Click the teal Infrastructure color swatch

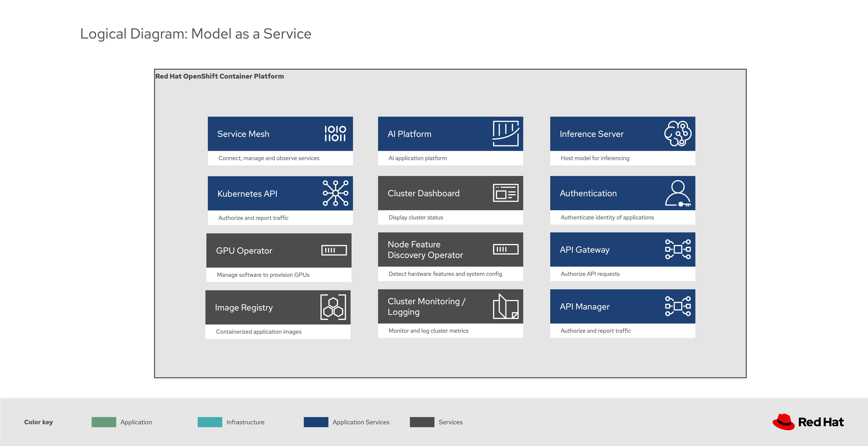coord(210,422)
